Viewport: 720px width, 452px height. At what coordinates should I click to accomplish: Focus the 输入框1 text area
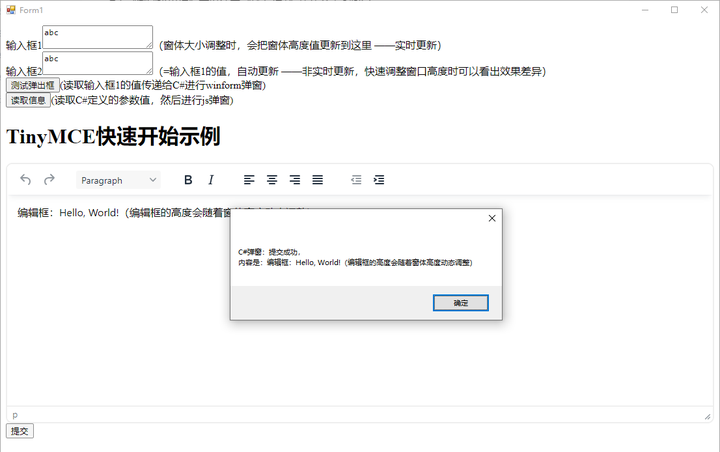[97, 37]
